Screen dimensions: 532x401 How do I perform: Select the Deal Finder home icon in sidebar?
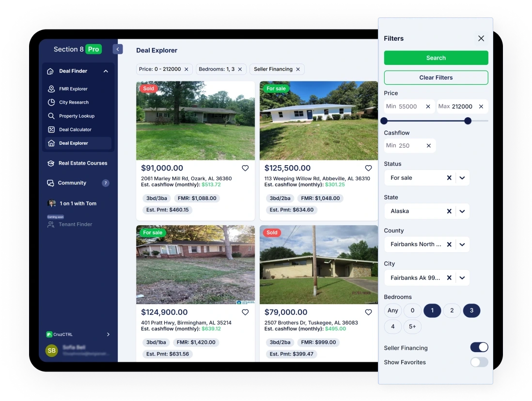50,71
